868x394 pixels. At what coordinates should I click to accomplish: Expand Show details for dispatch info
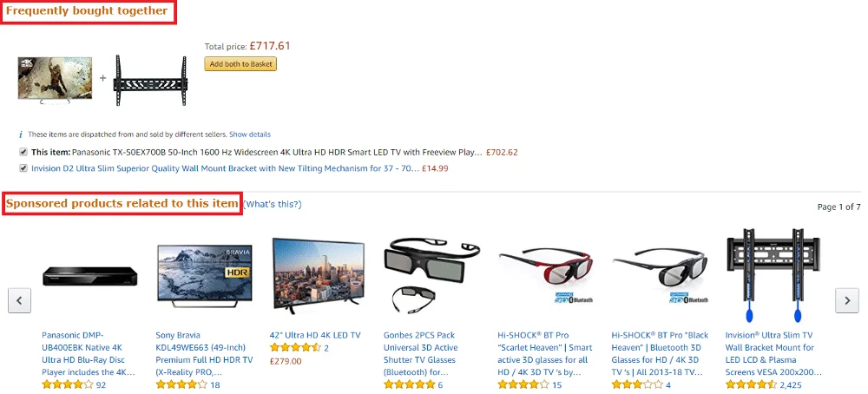[x=250, y=135]
